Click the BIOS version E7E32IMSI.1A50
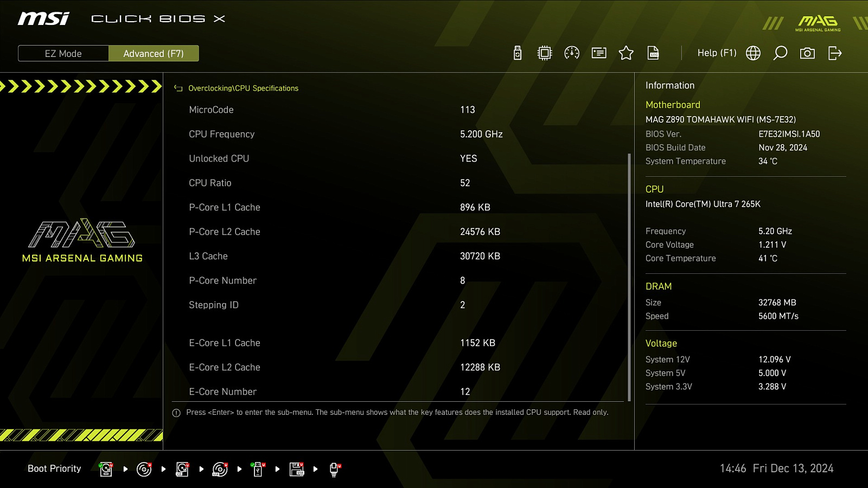868x488 pixels. click(789, 134)
